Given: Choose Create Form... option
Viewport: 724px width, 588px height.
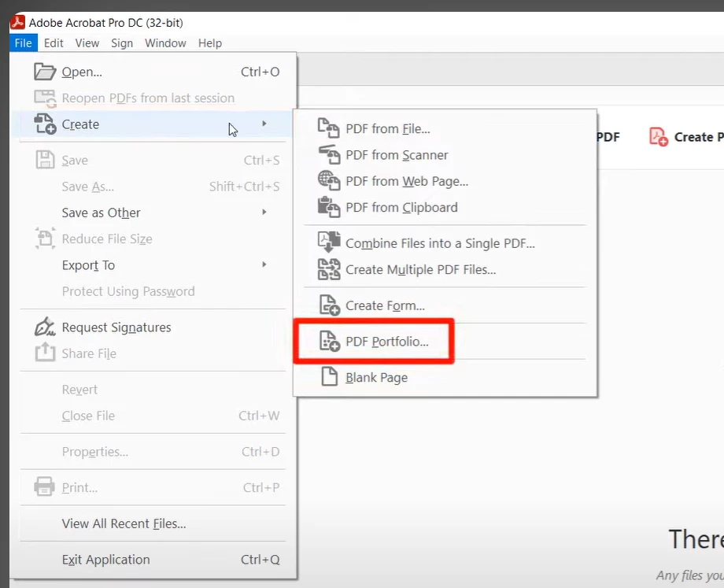Looking at the screenshot, I should 445,305.
